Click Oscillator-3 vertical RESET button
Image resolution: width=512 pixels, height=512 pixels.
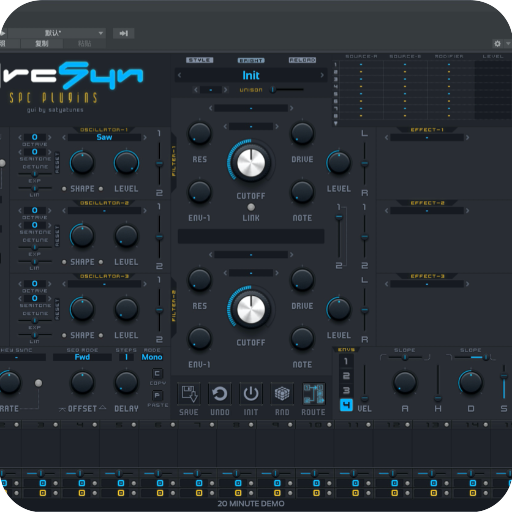click(57, 309)
